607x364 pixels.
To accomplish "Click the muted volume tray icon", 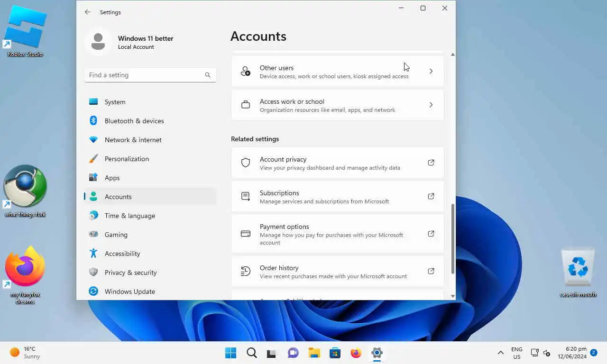I will pyautogui.click(x=546, y=353).
